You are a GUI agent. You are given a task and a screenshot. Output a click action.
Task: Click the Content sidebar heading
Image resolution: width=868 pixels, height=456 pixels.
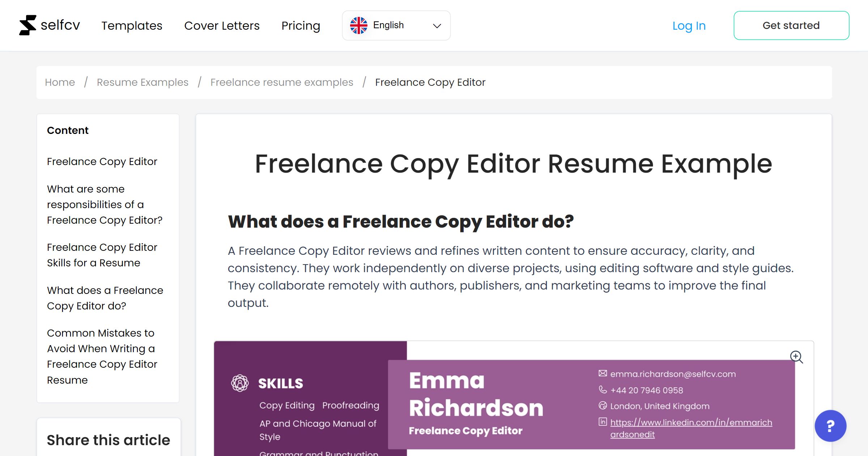click(68, 130)
